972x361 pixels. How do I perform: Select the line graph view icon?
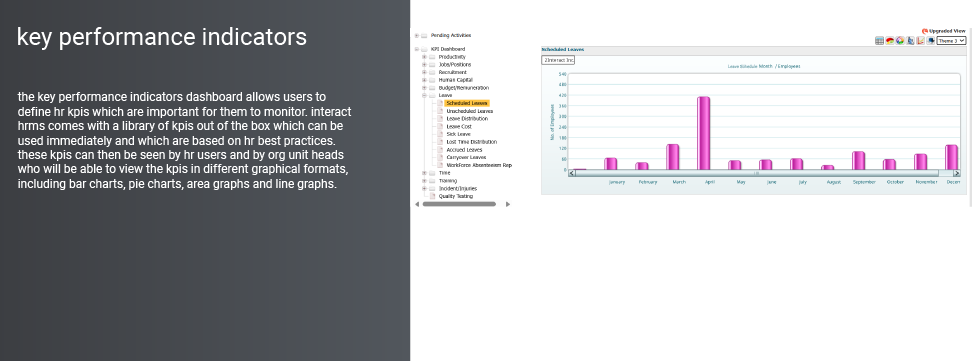(x=921, y=40)
